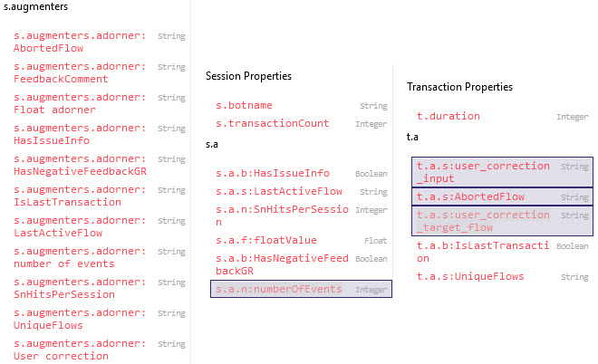Choose the t.a.b:IsLastTransaction Boolean property

pos(483,252)
